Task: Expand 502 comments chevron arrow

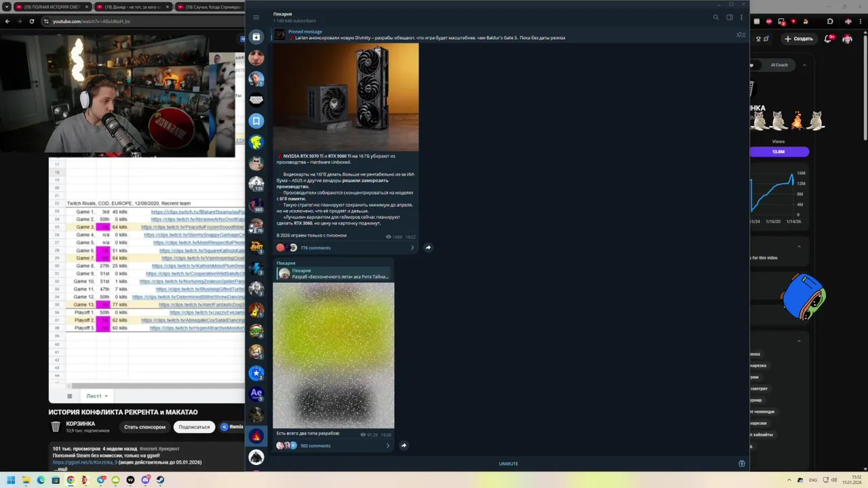Action: pyautogui.click(x=387, y=446)
